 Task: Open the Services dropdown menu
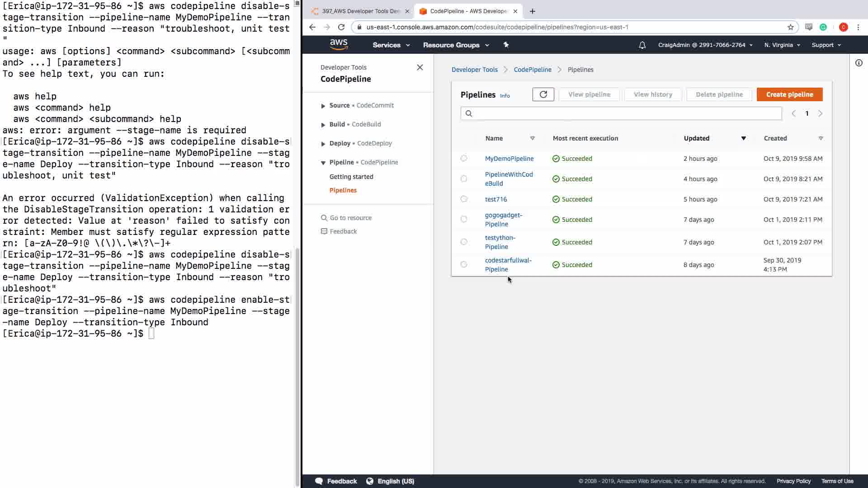391,45
